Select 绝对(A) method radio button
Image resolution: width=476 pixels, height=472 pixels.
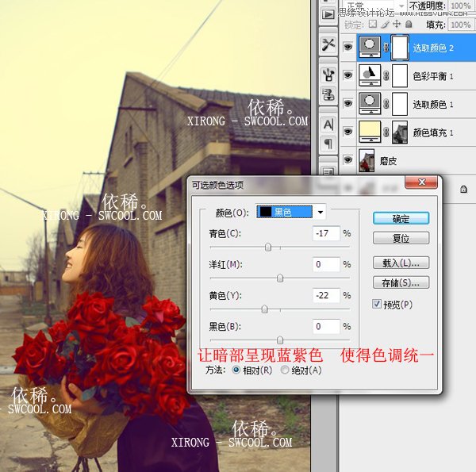[x=285, y=370]
